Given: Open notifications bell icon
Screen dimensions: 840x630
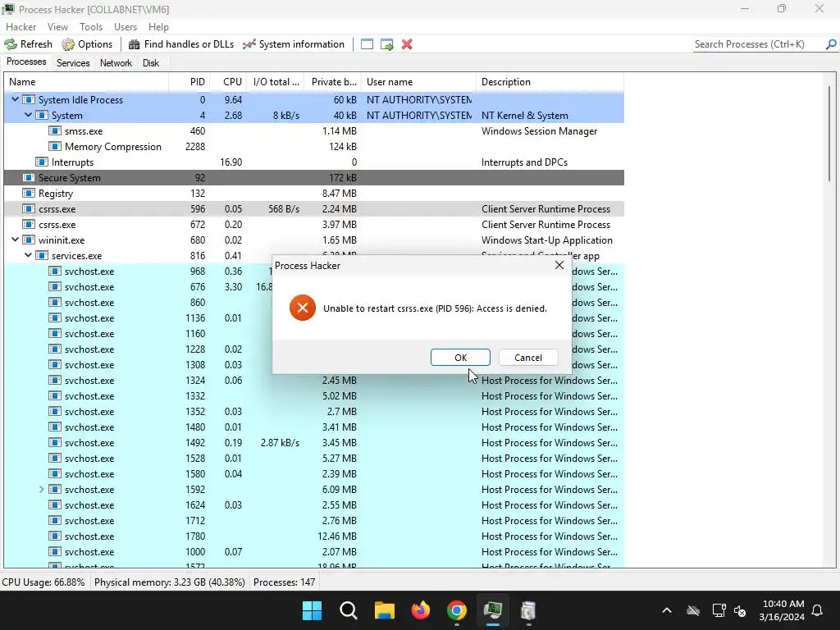Looking at the screenshot, I should [818, 610].
